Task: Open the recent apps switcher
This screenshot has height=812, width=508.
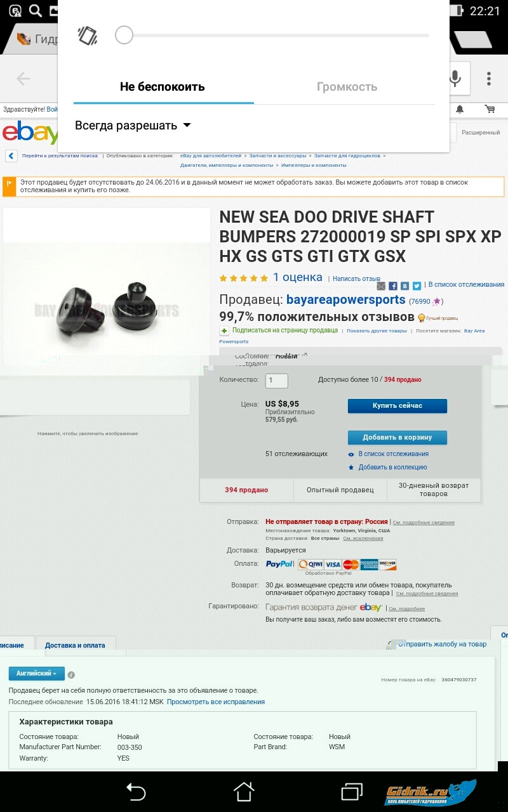Action: [352, 791]
